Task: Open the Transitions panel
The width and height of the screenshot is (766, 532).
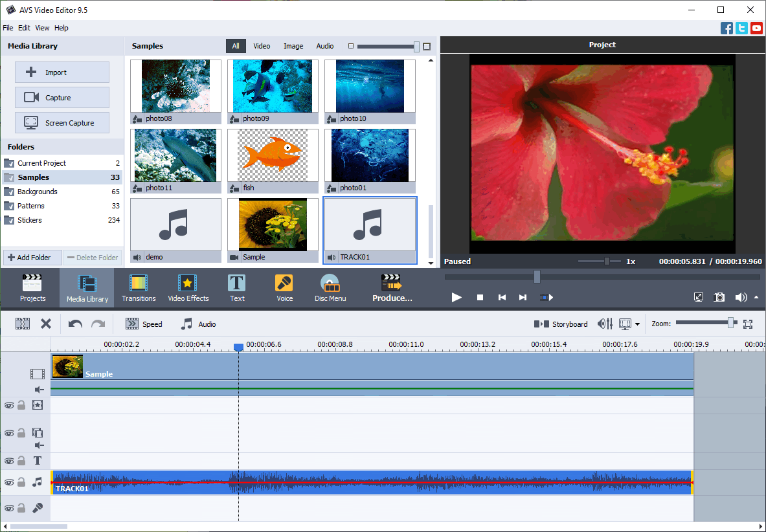Action: point(139,287)
